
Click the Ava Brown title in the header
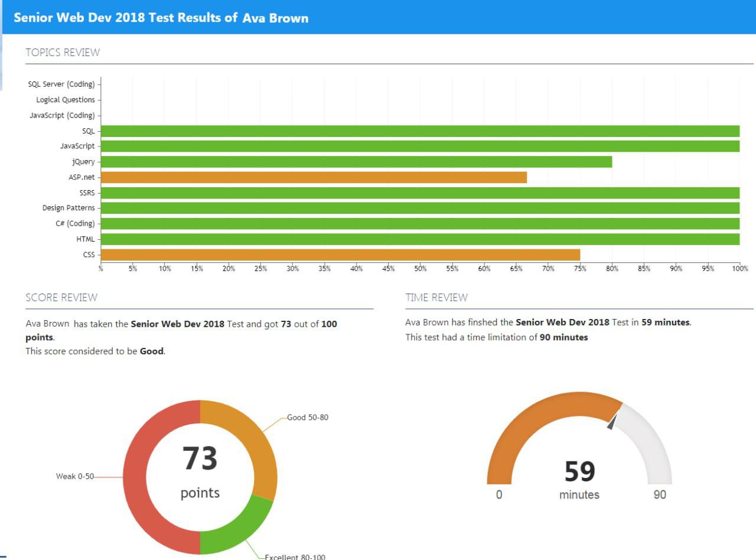point(276,18)
